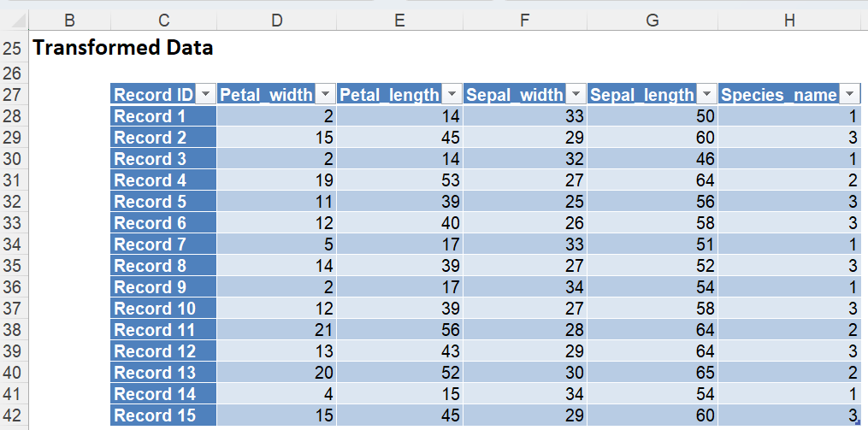Select column D header
This screenshot has height=430, width=868.
276,21
